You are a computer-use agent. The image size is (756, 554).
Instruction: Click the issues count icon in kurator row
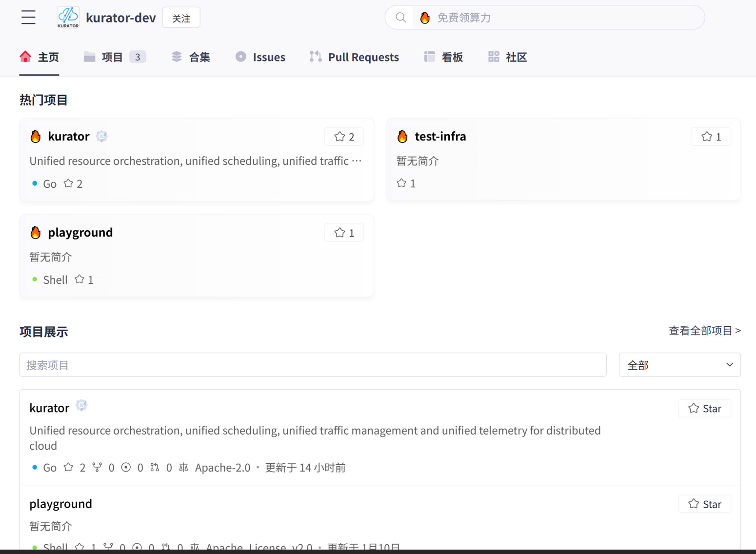pos(126,467)
